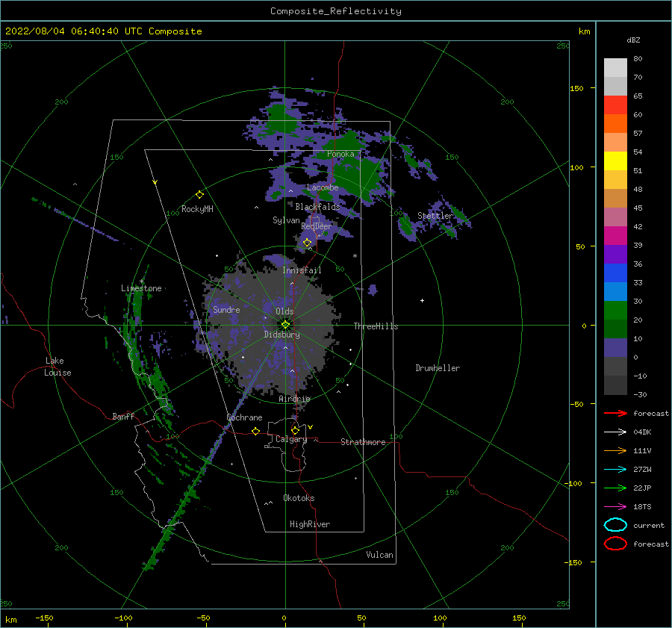
Task: Click the dBZ legend heading
Action: point(633,40)
